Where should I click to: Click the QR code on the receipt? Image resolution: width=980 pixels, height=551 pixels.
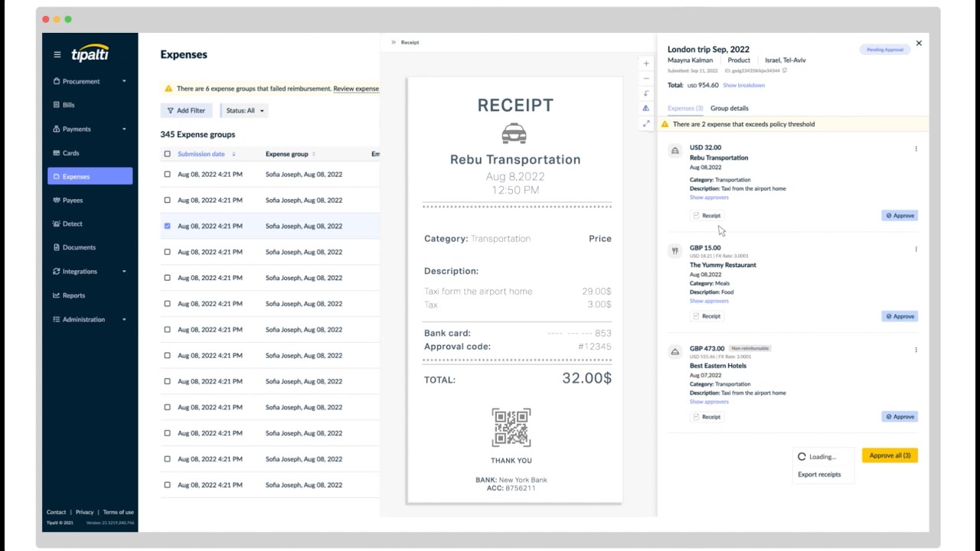(511, 427)
